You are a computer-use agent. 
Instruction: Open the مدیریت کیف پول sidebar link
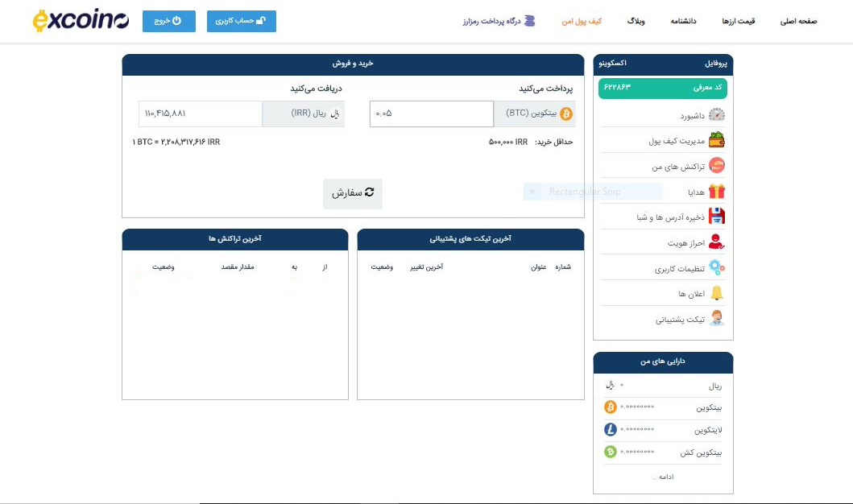point(677,141)
